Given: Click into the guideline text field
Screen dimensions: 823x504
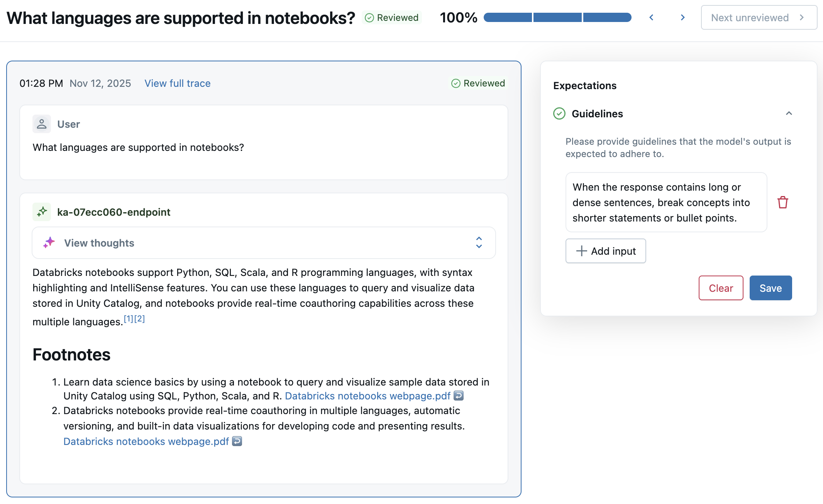Looking at the screenshot, I should coord(666,202).
